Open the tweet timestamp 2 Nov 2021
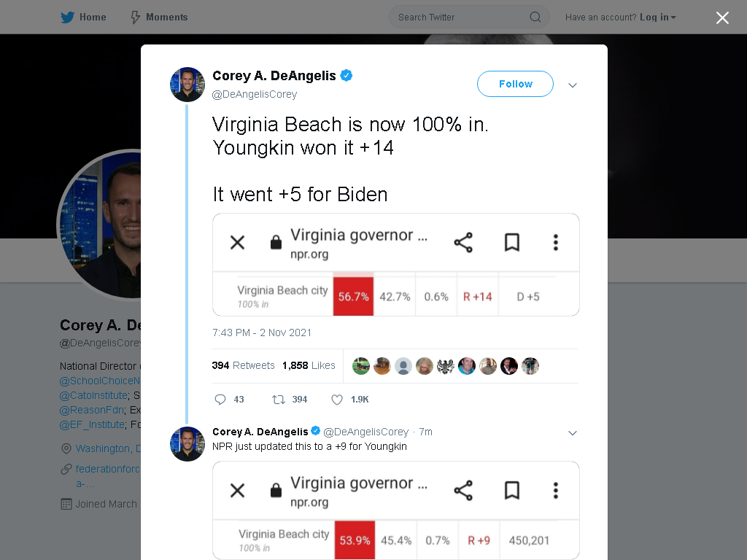The image size is (747, 560). pyautogui.click(x=262, y=332)
